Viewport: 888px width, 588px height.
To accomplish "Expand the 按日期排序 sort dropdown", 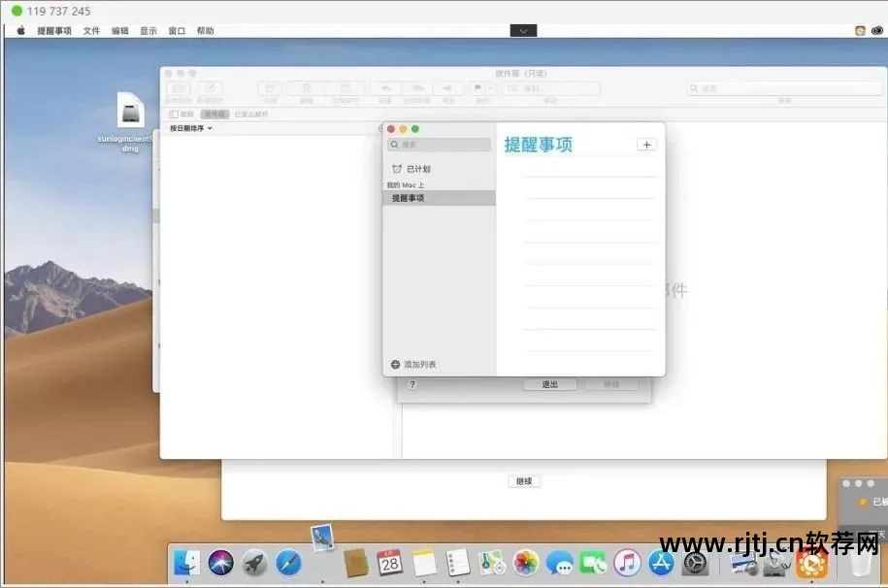I will pos(191,128).
